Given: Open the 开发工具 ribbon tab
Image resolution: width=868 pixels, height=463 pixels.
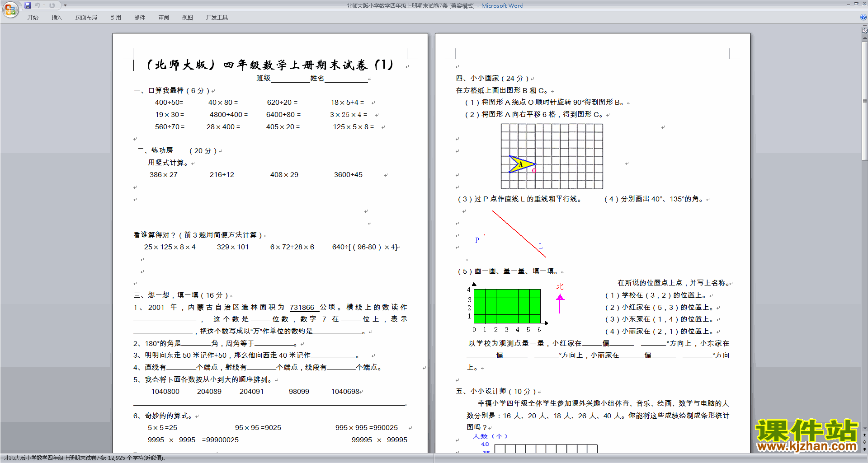Looking at the screenshot, I should point(217,18).
